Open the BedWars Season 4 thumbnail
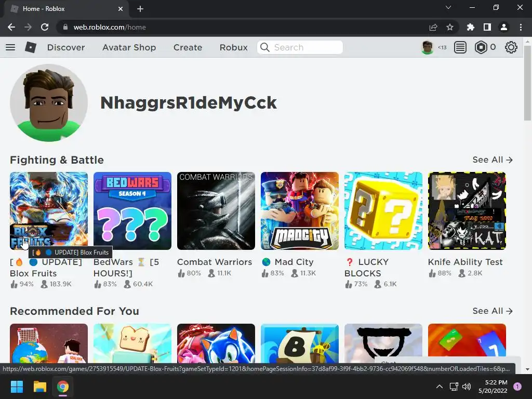 point(132,211)
